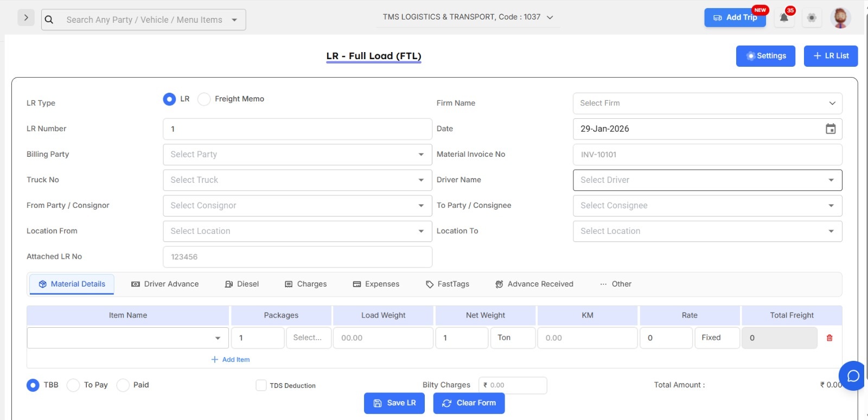Open the user profile avatar
This screenshot has height=420, width=868.
pos(840,18)
